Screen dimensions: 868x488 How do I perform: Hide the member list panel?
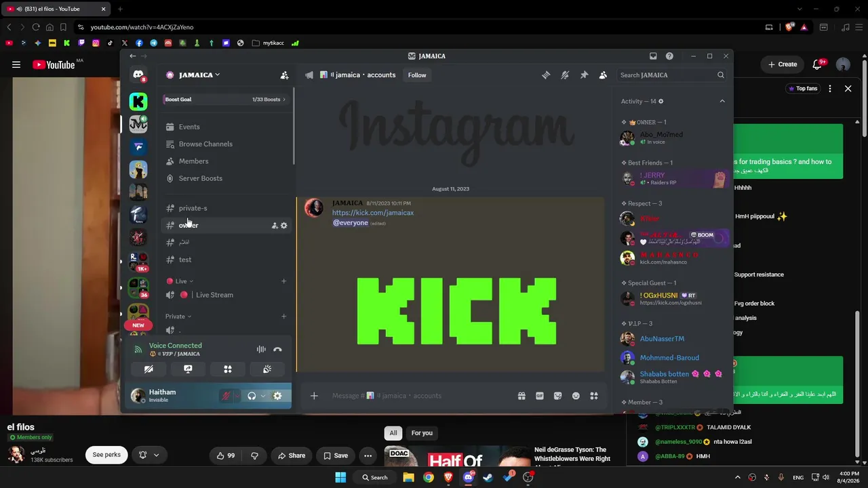click(x=603, y=75)
